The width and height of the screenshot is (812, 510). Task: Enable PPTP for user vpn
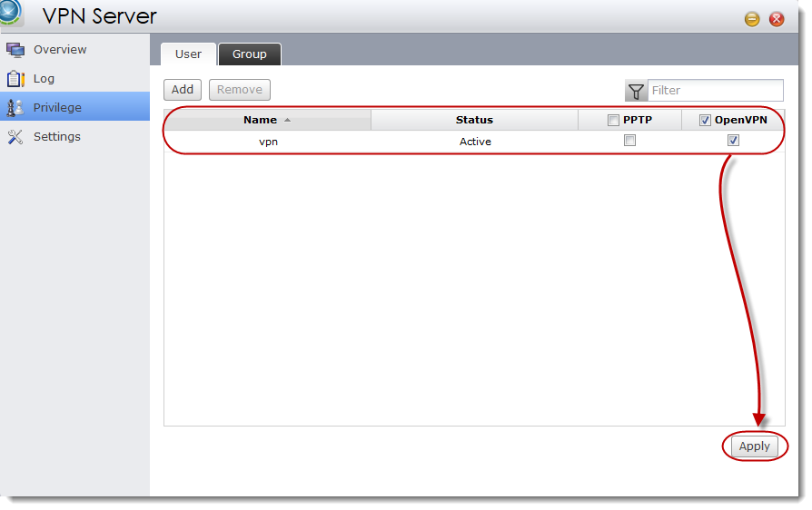click(629, 140)
